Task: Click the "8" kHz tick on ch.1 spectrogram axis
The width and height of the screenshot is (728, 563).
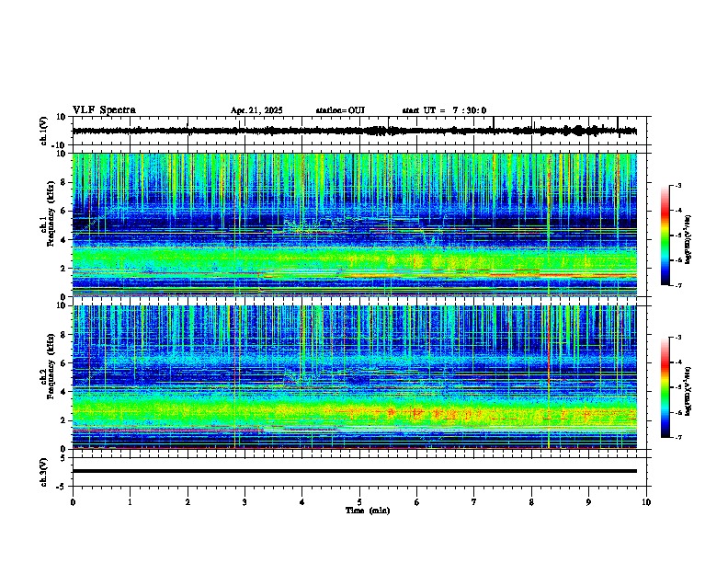Action: [x=63, y=182]
